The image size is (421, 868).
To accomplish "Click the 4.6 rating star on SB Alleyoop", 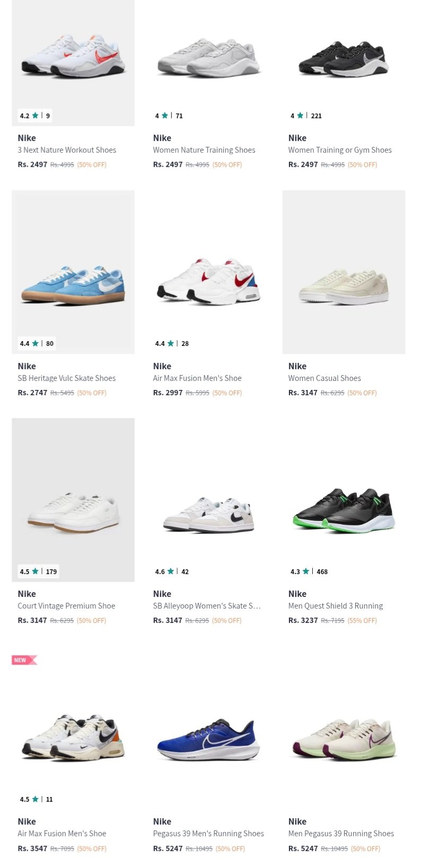I will [x=172, y=571].
